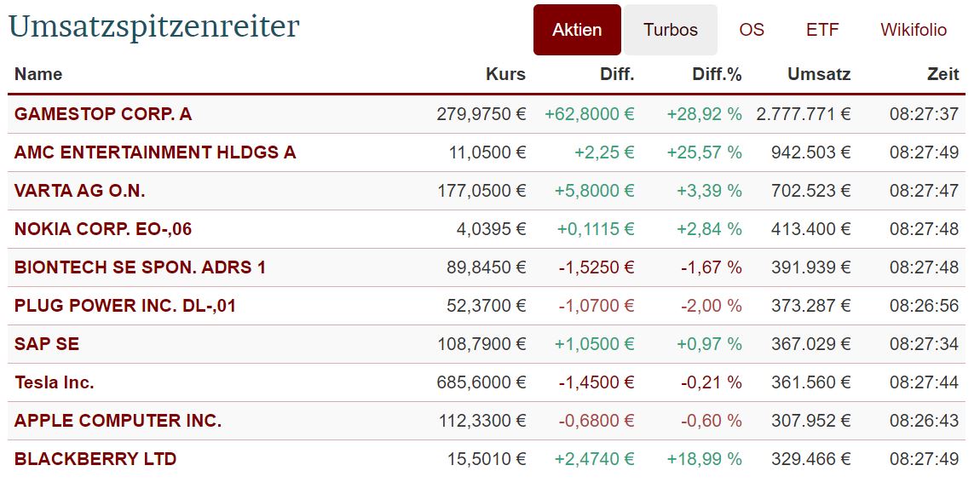The height and width of the screenshot is (494, 980).
Task: Open the Turbos tab
Action: pos(671,30)
